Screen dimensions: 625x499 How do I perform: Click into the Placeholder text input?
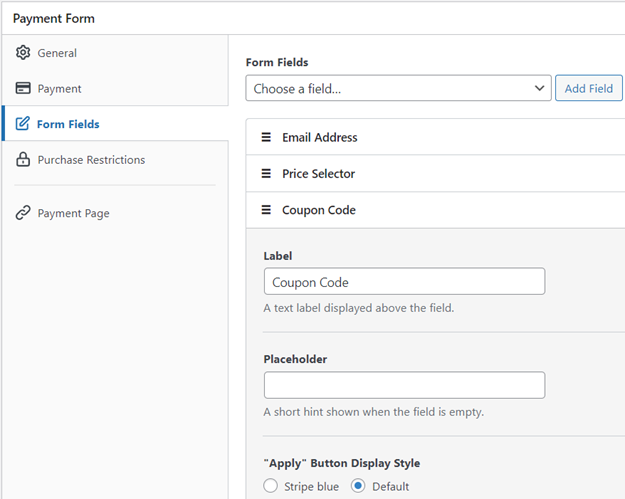click(404, 385)
